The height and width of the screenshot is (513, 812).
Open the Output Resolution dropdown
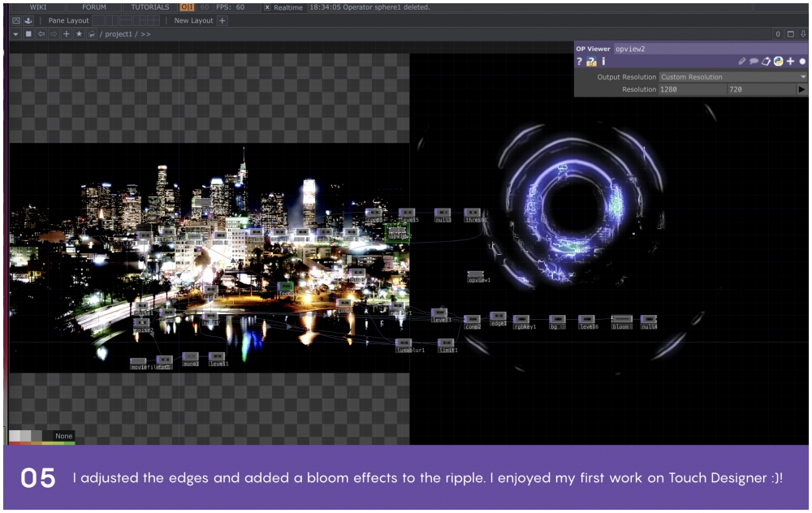[732, 77]
